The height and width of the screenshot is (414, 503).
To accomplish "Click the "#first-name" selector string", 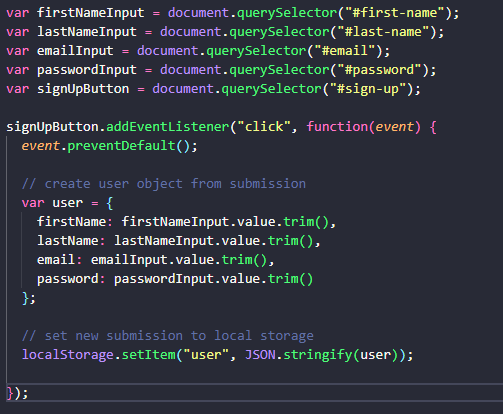I will click(395, 13).
